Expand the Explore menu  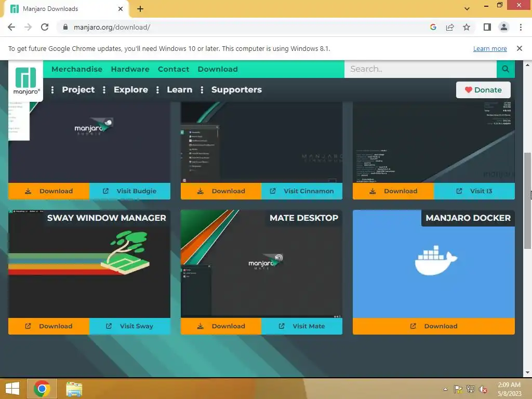[x=130, y=89]
